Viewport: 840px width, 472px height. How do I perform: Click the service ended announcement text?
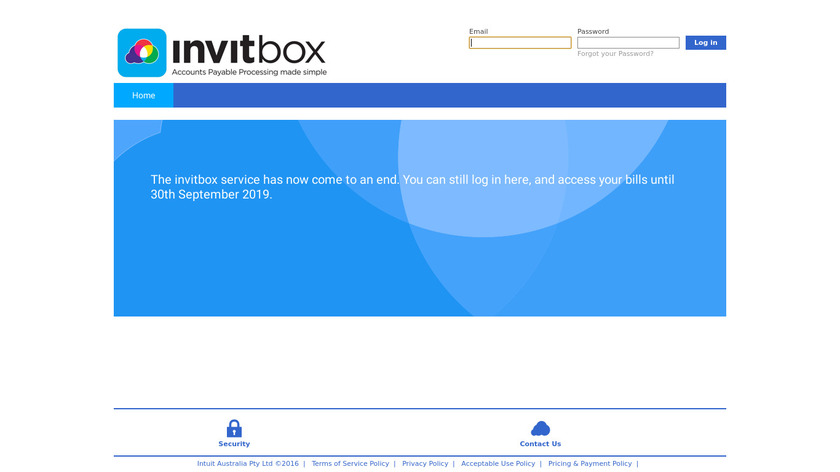(x=412, y=186)
